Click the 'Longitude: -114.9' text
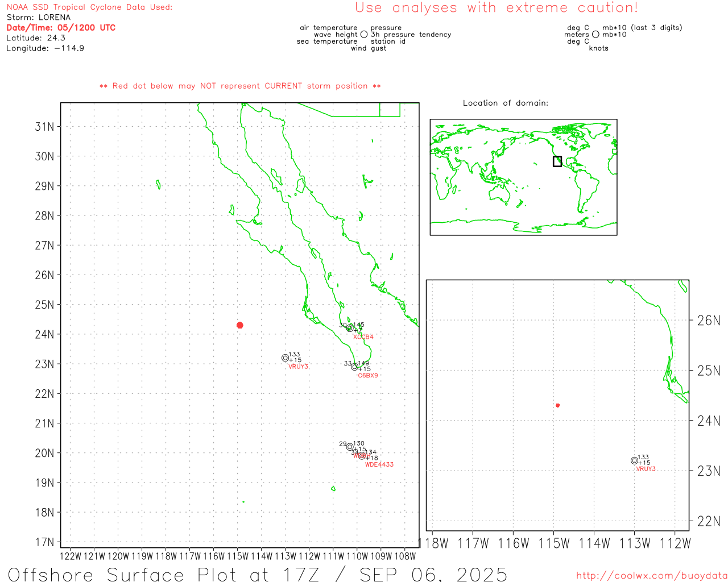The width and height of the screenshot is (728, 582). click(x=45, y=48)
